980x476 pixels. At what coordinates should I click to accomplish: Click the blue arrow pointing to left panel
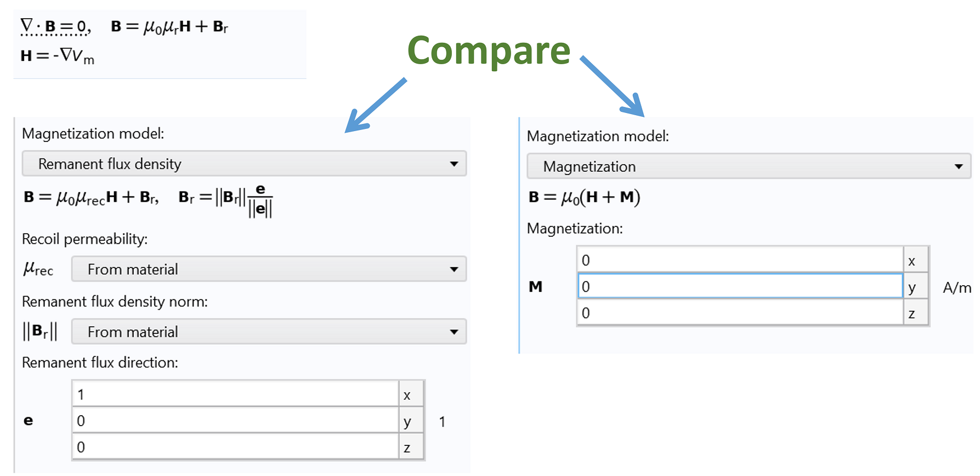coord(376,105)
